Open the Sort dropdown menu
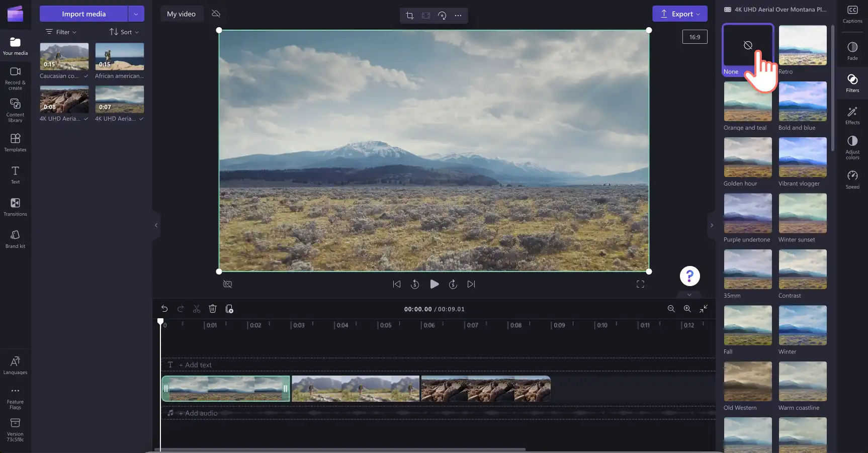The width and height of the screenshot is (868, 453). point(124,32)
